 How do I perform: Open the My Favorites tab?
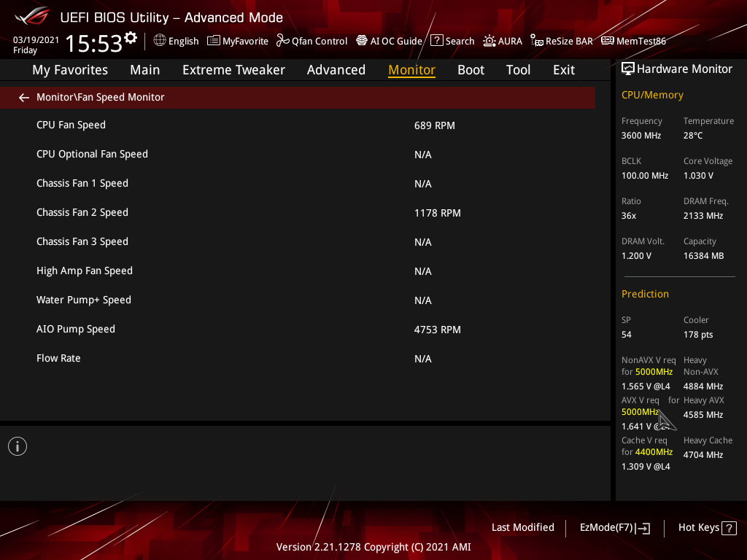tap(70, 70)
